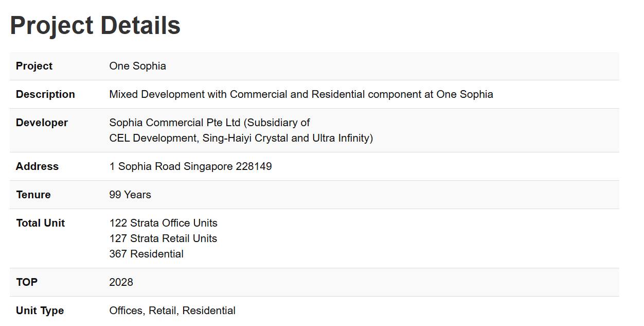The height and width of the screenshot is (326, 644).
Task: Click 367 Residential line
Action: pyautogui.click(x=146, y=254)
